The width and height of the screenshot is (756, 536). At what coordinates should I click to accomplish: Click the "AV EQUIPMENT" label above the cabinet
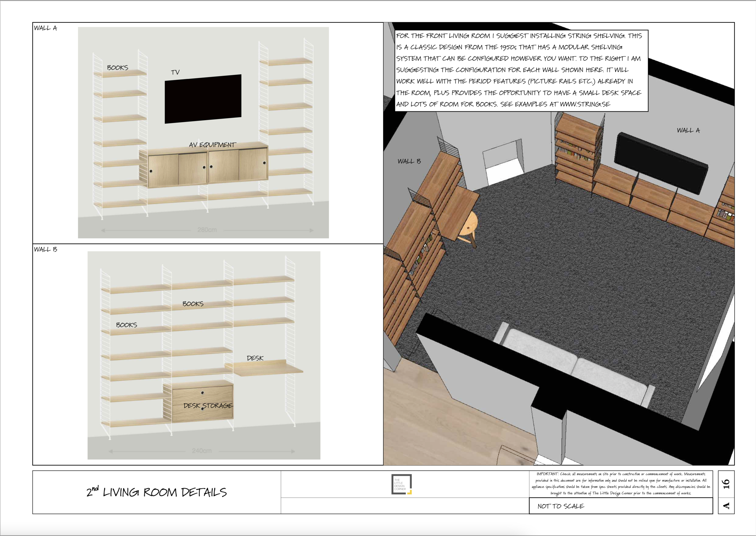coord(213,145)
